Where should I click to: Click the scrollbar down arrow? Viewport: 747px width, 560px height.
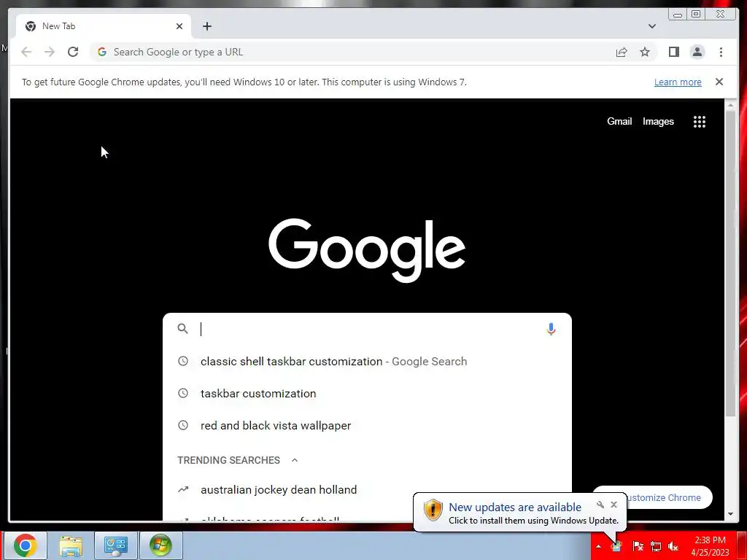pos(730,514)
